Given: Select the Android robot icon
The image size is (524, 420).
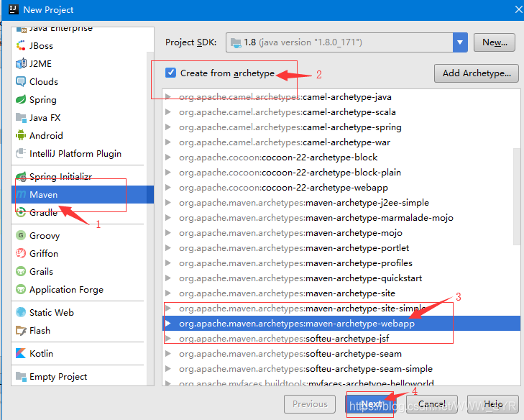Looking at the screenshot, I should coord(21,135).
